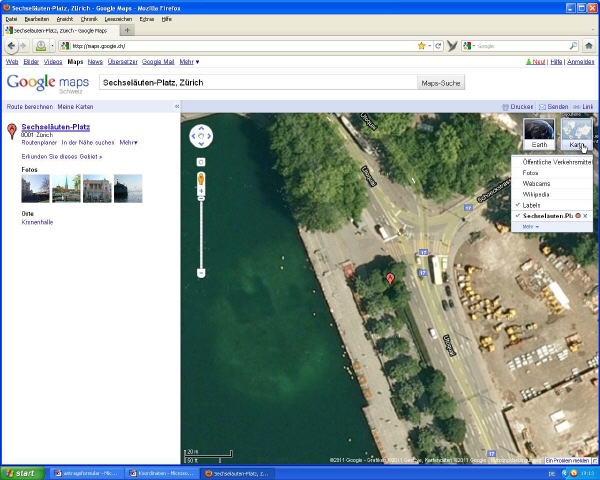Image resolution: width=600 pixels, height=480 pixels.
Task: Click the browser forward arrow
Action: (x=23, y=46)
